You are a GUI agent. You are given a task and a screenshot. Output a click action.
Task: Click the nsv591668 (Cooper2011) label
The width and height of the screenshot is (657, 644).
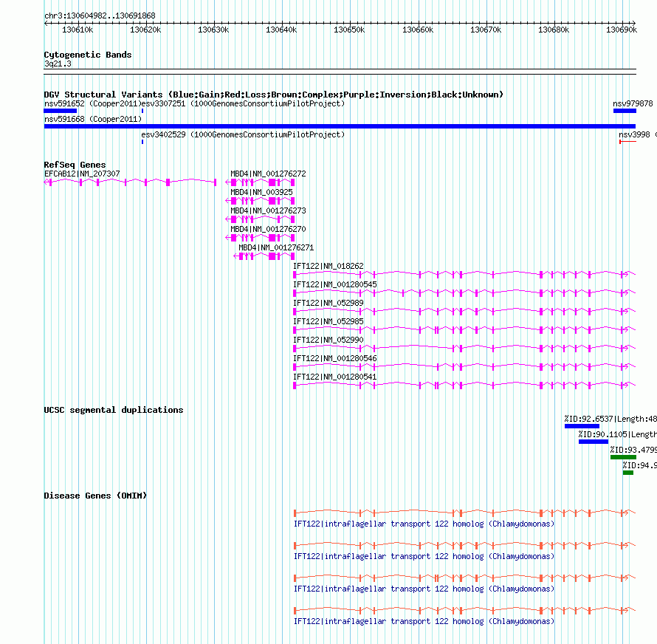coord(92,119)
